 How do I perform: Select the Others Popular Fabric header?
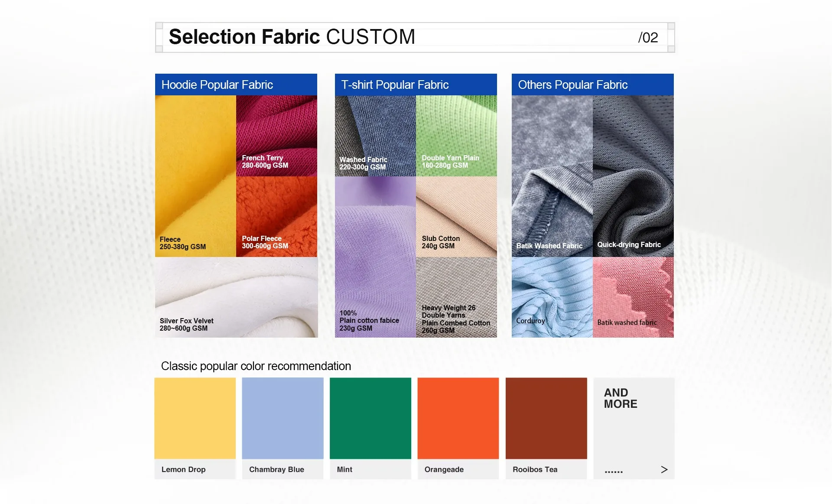pos(592,85)
